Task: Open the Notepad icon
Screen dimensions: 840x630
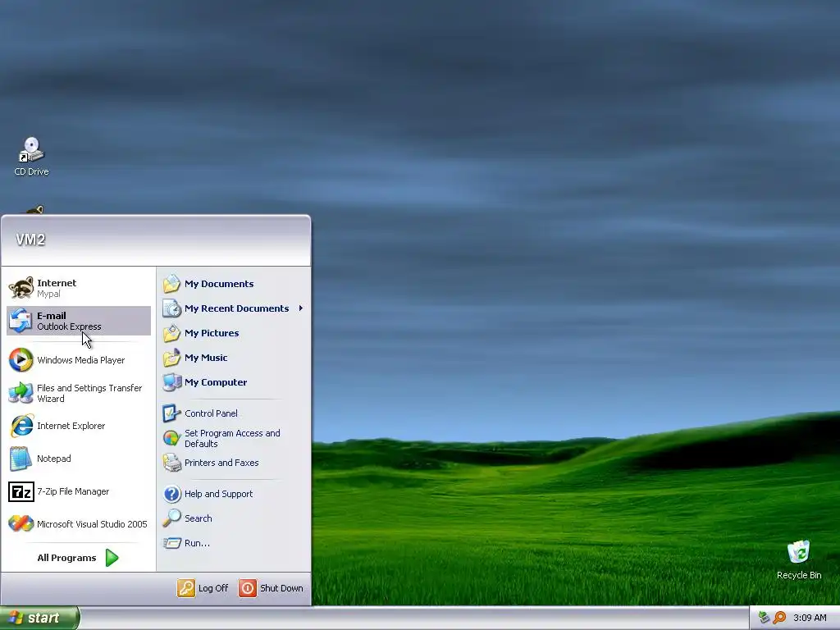Action: [x=21, y=459]
